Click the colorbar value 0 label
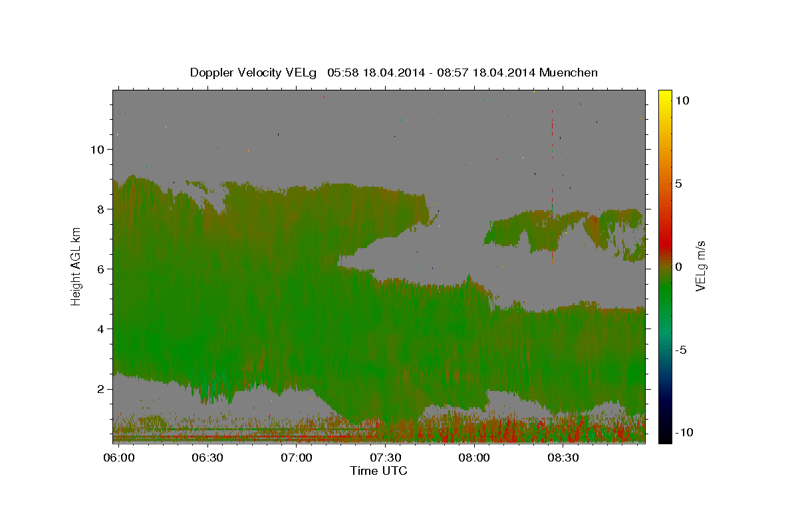The width and height of the screenshot is (798, 532). pyautogui.click(x=679, y=267)
